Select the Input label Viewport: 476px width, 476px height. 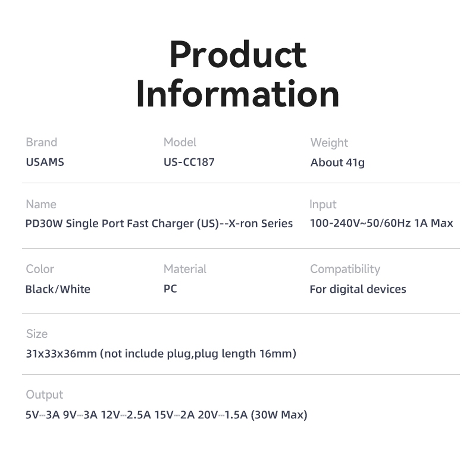323,205
